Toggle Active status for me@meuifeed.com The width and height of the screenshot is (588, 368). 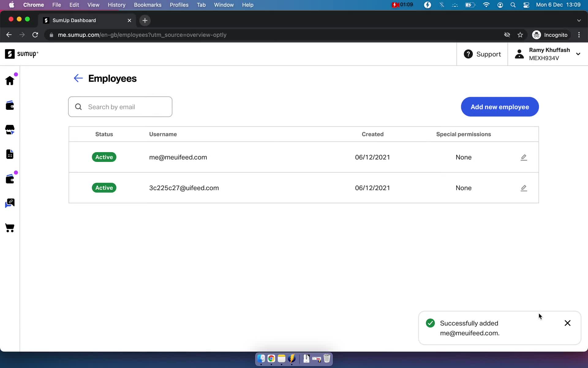coord(104,157)
